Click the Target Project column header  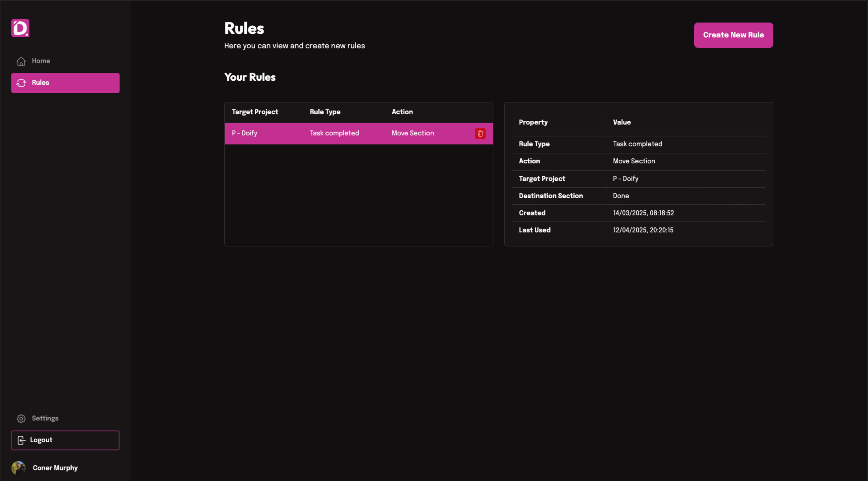pyautogui.click(x=255, y=112)
